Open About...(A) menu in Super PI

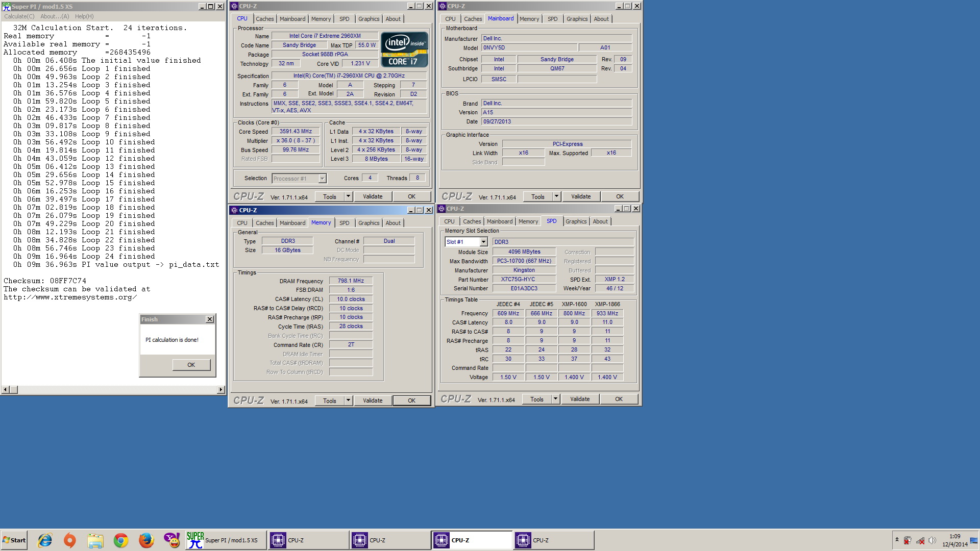[x=55, y=16]
